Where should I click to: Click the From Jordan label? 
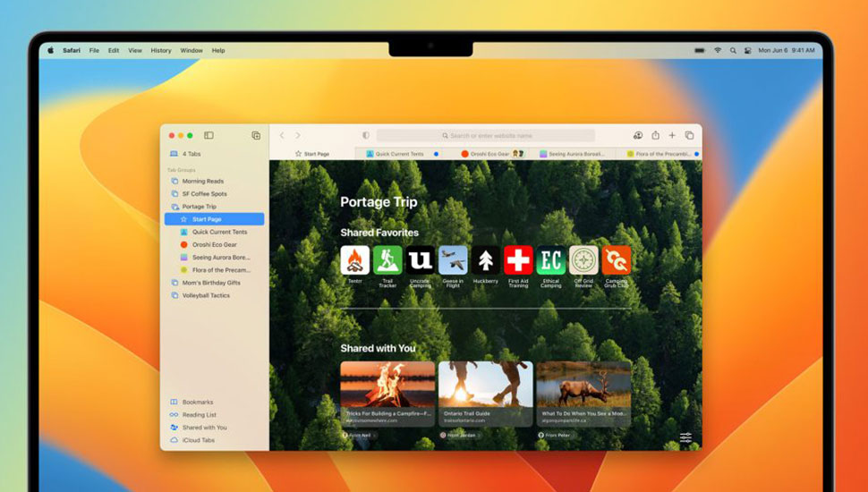tap(459, 436)
